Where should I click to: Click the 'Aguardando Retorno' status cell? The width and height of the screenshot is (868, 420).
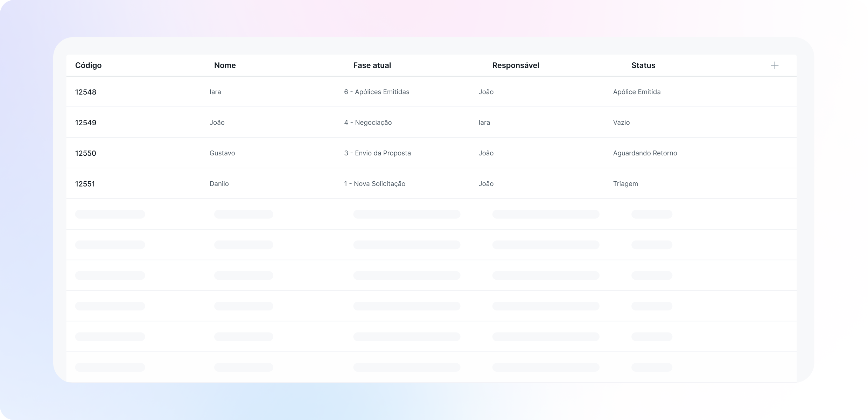pos(645,153)
